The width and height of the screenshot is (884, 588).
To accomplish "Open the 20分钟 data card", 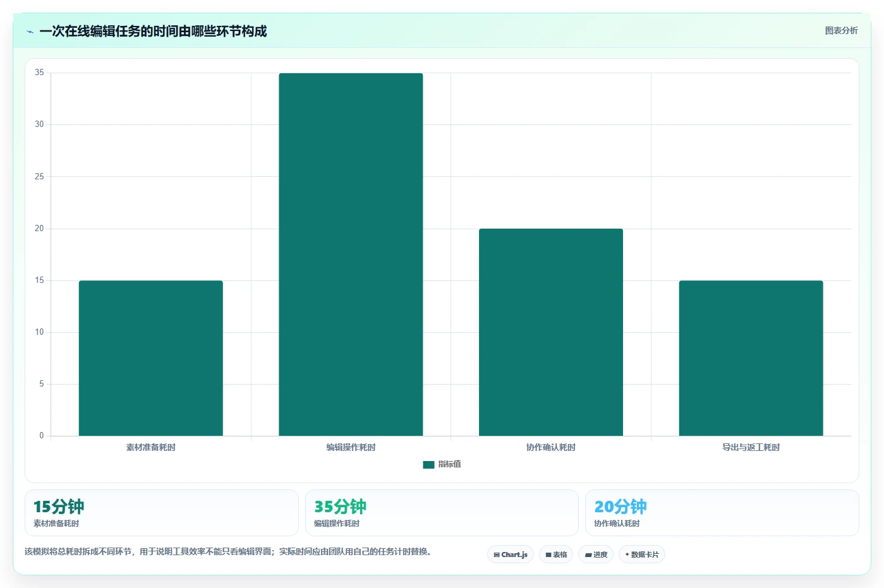I will (722, 513).
